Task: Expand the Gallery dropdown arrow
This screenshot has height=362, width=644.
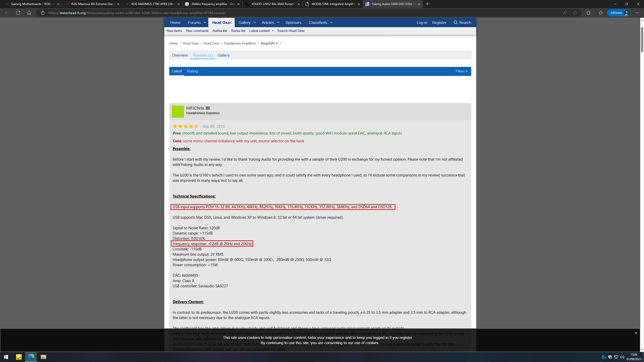Action: 255,23
